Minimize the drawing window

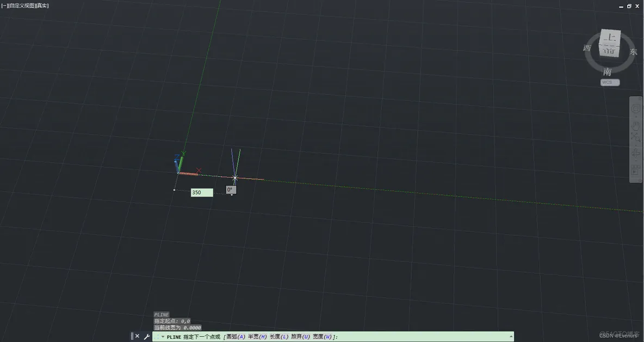tap(621, 6)
